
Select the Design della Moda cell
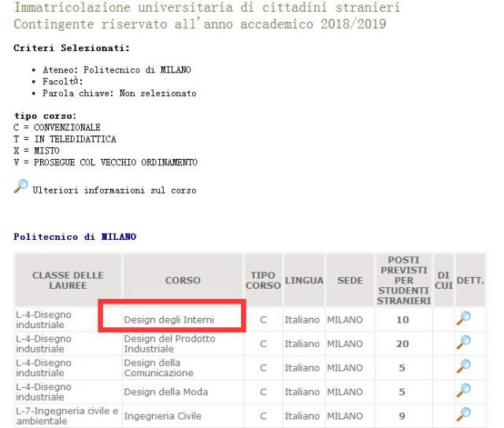[183, 392]
